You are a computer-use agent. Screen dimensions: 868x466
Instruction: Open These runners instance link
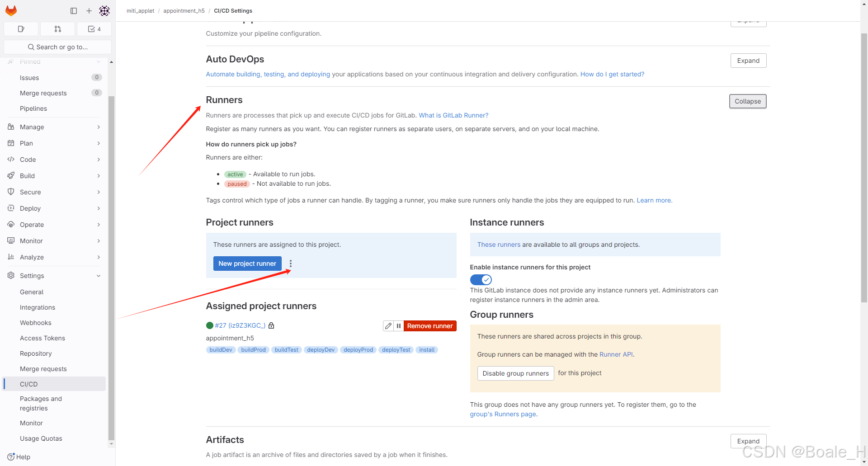click(499, 245)
